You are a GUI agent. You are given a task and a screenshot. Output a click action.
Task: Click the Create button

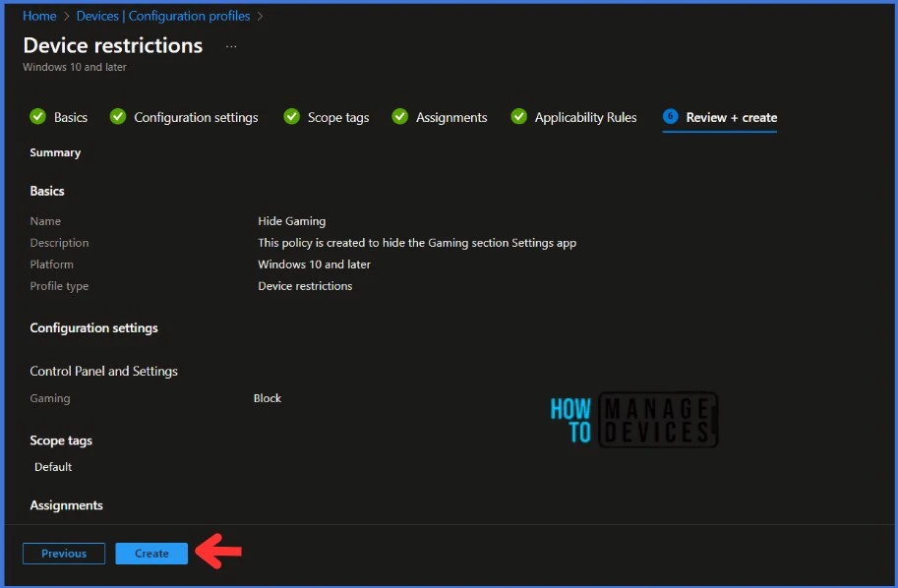point(151,554)
